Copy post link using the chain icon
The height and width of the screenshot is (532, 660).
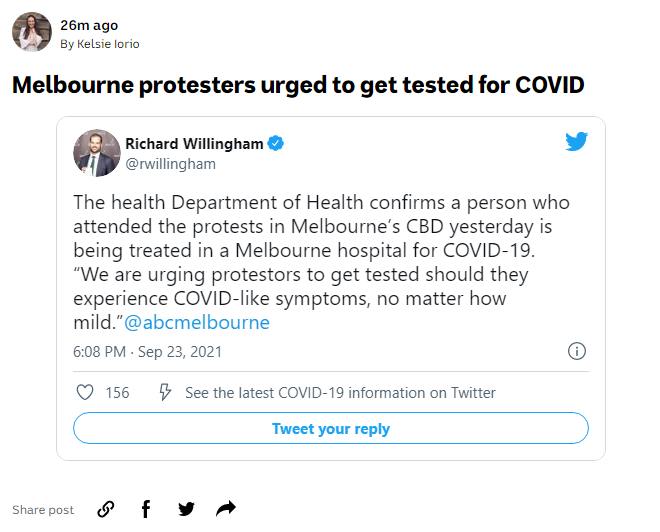click(x=105, y=509)
